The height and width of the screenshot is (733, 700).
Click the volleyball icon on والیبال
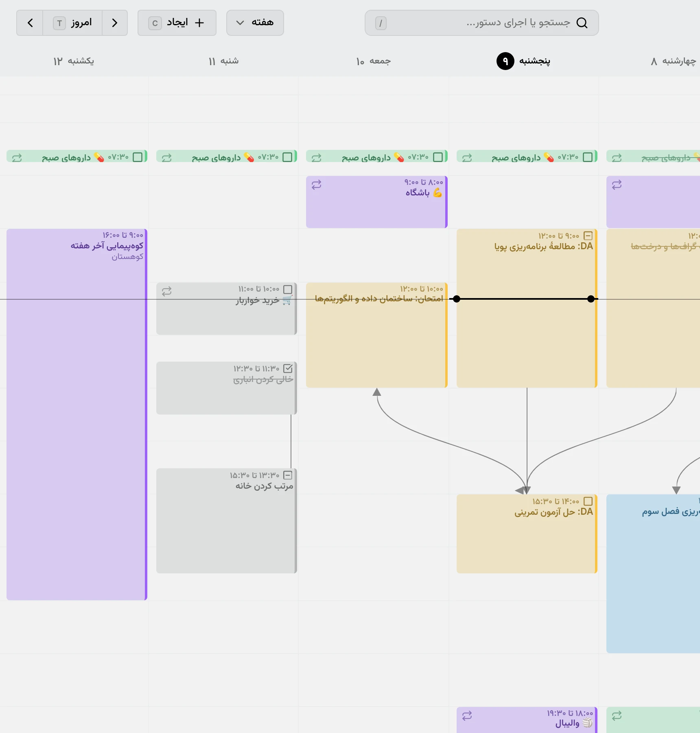pyautogui.click(x=587, y=723)
